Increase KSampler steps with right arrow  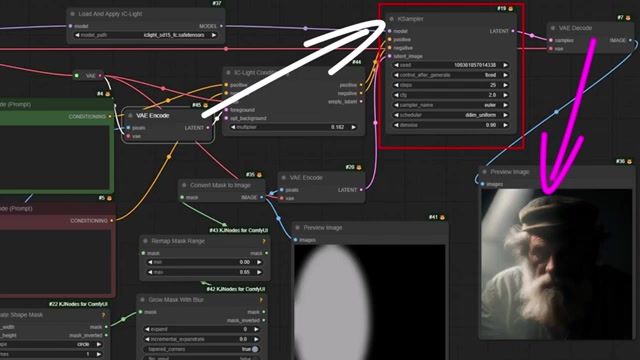(505, 85)
